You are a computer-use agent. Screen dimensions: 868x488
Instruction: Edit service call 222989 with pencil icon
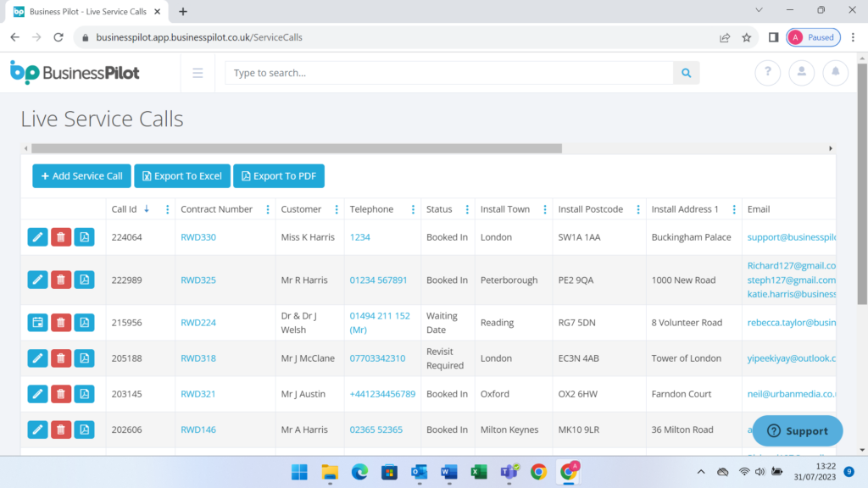click(37, 280)
